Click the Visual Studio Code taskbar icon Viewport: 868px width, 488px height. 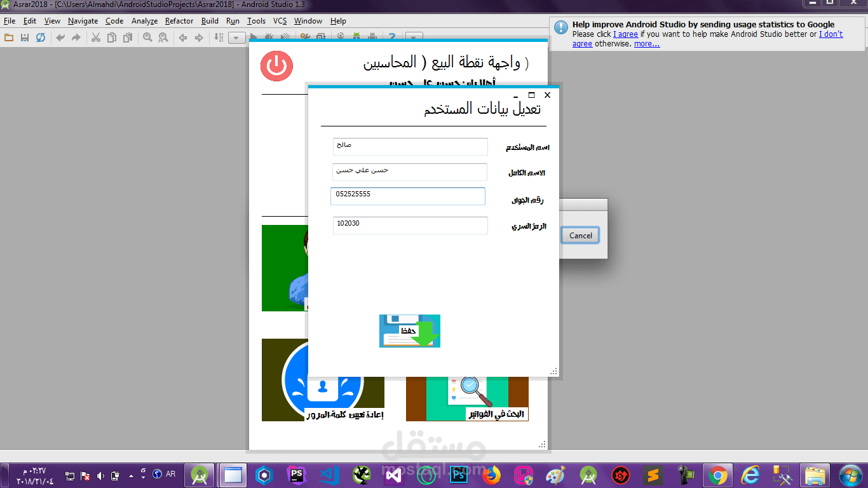(329, 475)
